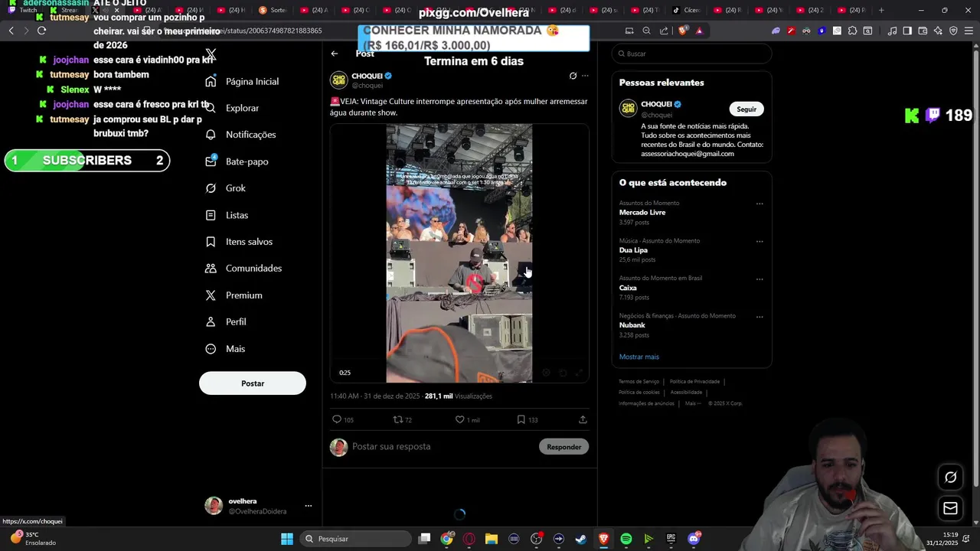
Task: Open post three-dot options menu
Action: [585, 76]
